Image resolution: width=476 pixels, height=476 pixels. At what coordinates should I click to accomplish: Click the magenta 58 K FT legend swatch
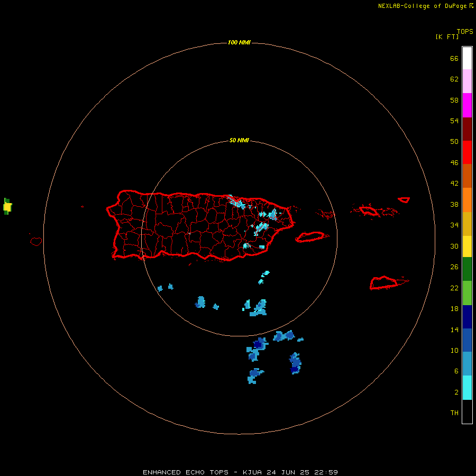tap(467, 105)
